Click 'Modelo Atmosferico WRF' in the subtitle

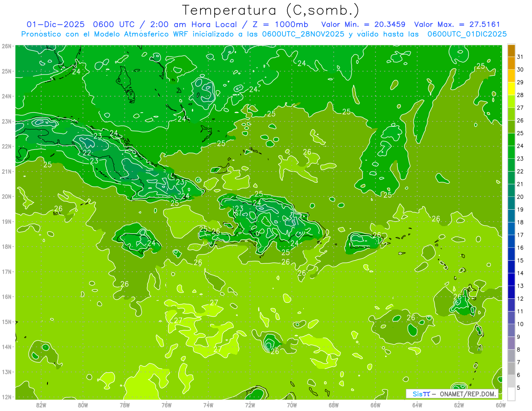133,34
